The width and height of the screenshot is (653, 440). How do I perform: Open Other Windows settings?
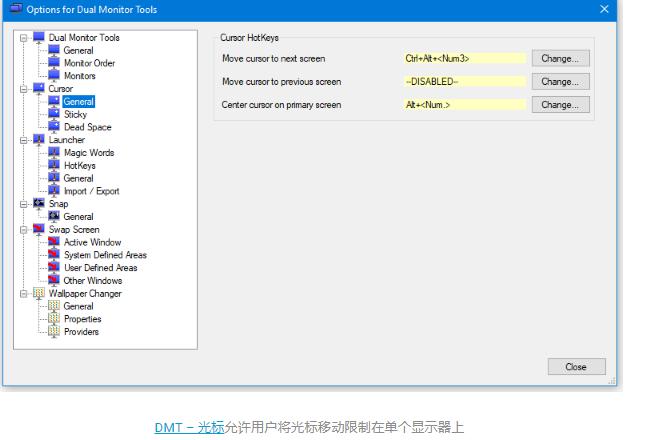(x=92, y=281)
